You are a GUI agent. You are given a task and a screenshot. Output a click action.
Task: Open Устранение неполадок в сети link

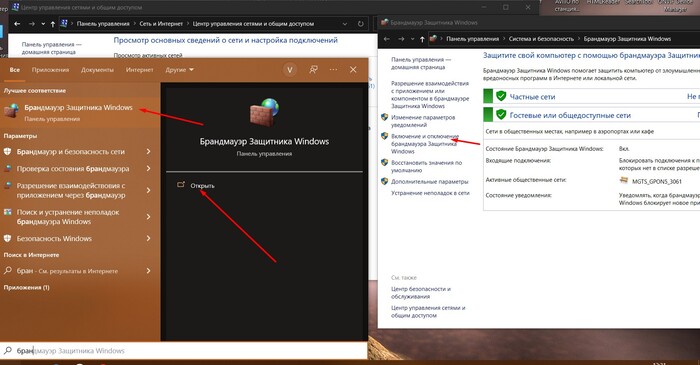tap(430, 193)
